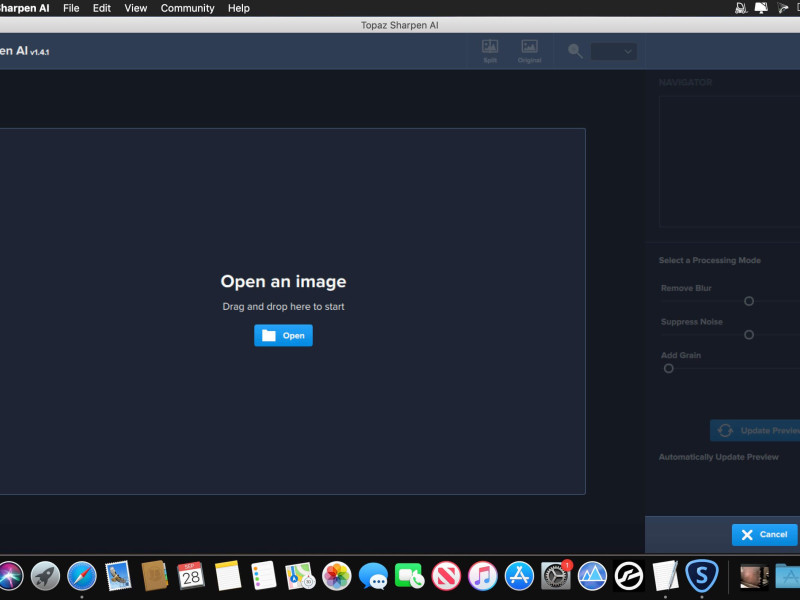Click the blue mountain-peaks Dock icon
This screenshot has width=800, height=600.
click(x=592, y=576)
